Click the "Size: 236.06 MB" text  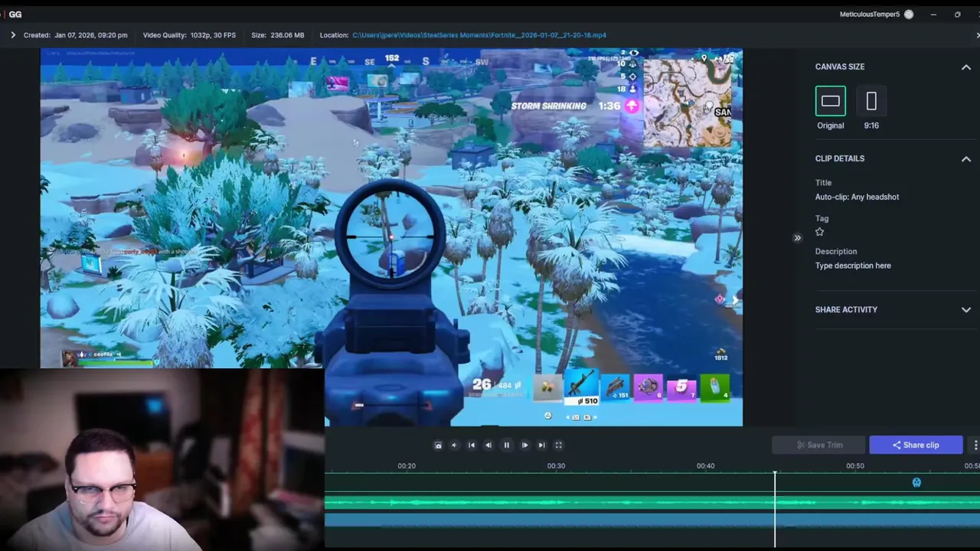[x=277, y=35]
